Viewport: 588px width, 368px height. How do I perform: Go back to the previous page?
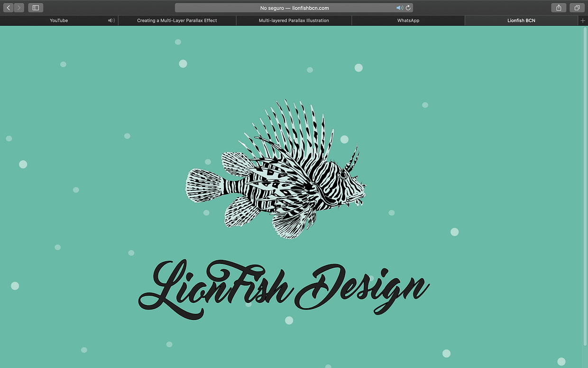point(8,8)
